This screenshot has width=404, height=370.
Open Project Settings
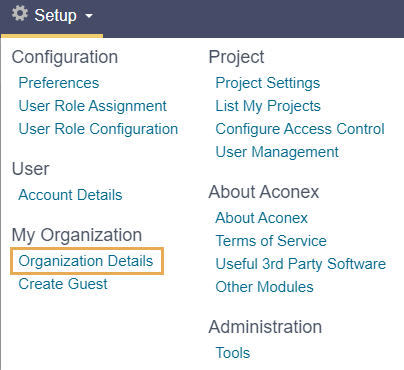pyautogui.click(x=268, y=83)
